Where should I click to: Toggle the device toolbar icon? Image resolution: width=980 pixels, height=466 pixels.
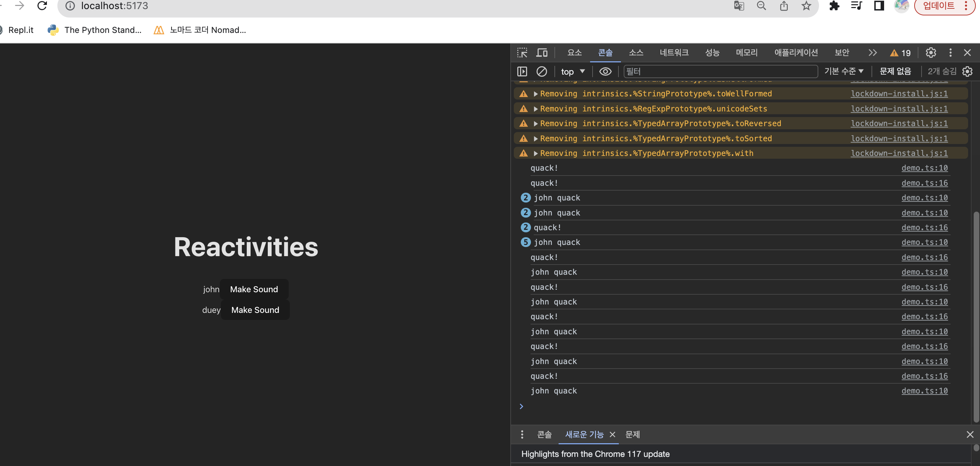pyautogui.click(x=541, y=53)
